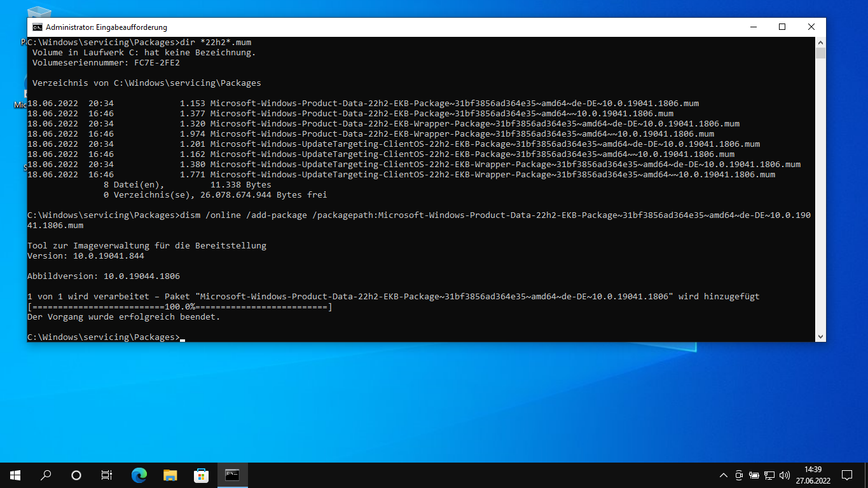Close the Eingabeaufforderung window
Screen dimensions: 868x488
pos(811,27)
